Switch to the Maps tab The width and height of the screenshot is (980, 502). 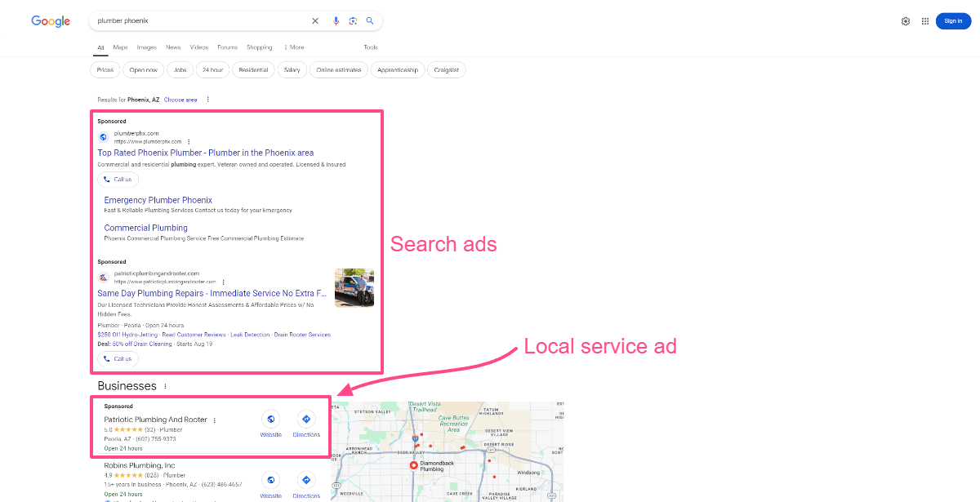(x=120, y=47)
